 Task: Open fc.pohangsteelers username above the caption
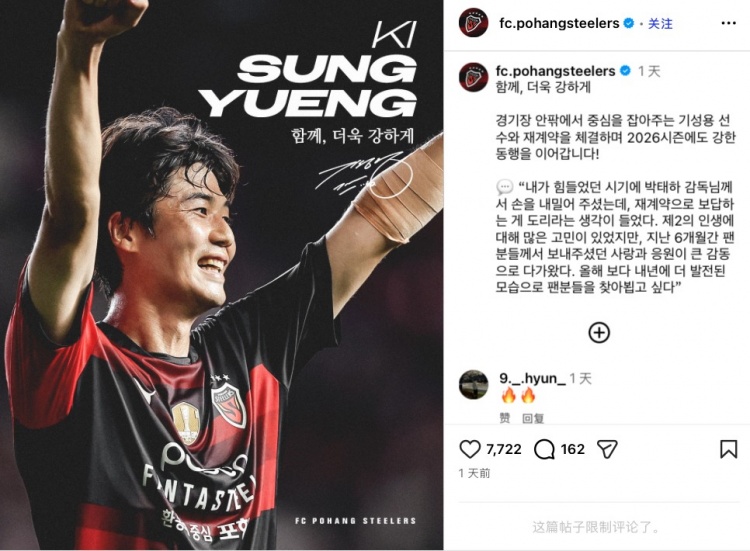click(x=555, y=71)
